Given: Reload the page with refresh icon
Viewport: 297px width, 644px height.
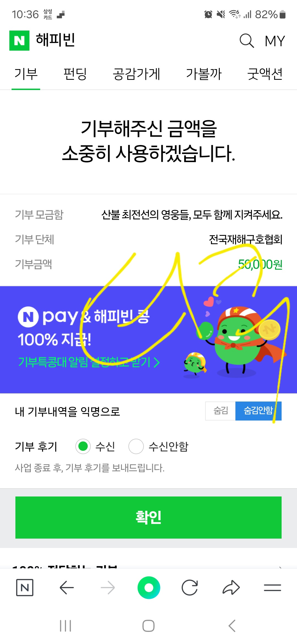Looking at the screenshot, I should [x=190, y=588].
